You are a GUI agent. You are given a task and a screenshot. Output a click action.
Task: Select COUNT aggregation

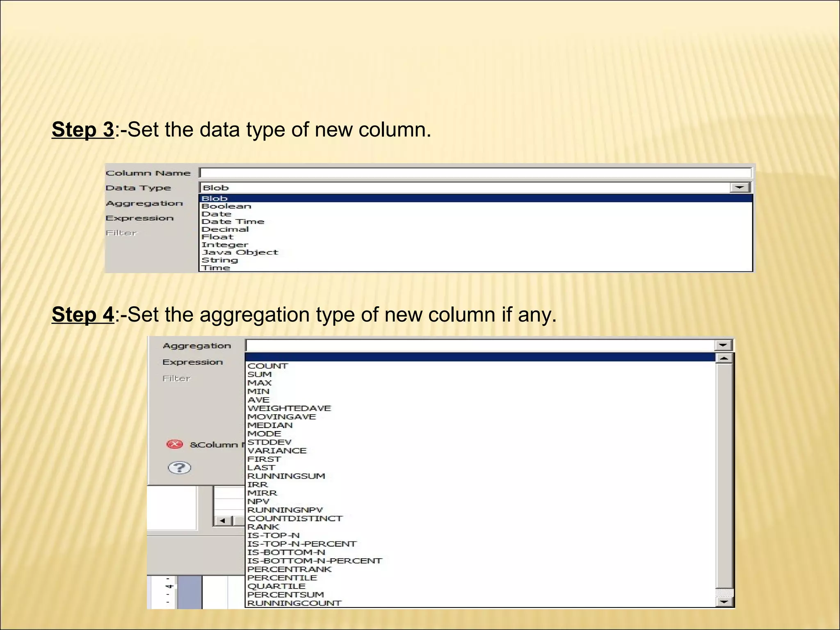[x=480, y=366]
